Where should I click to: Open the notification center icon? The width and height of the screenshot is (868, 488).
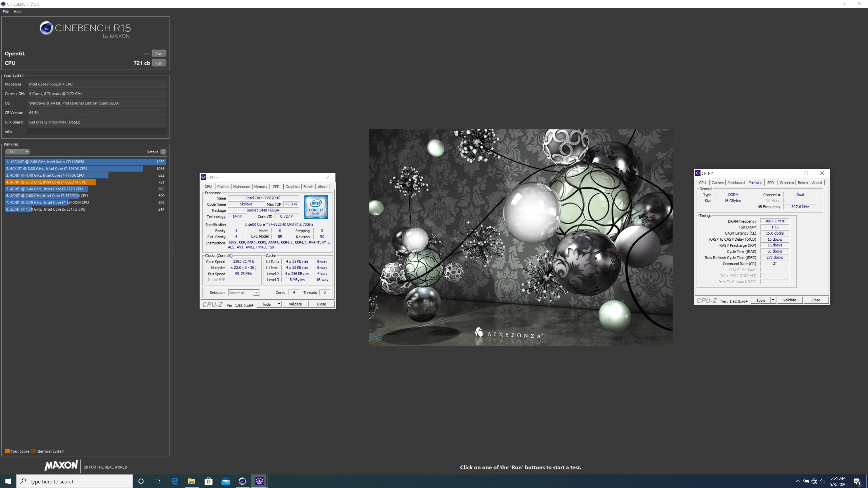(857, 482)
